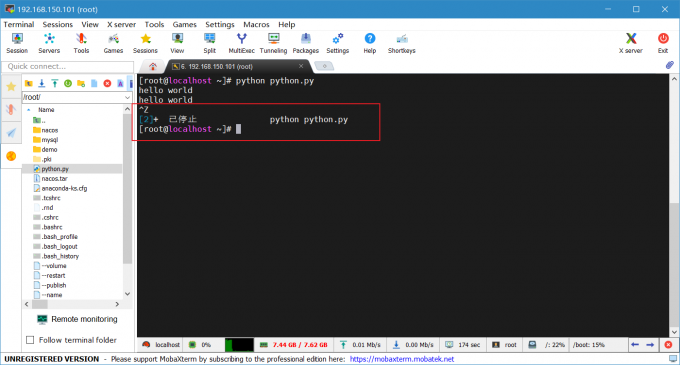The width and height of the screenshot is (680, 365).
Task: Click the new tab button beside session tab
Action: tap(324, 66)
